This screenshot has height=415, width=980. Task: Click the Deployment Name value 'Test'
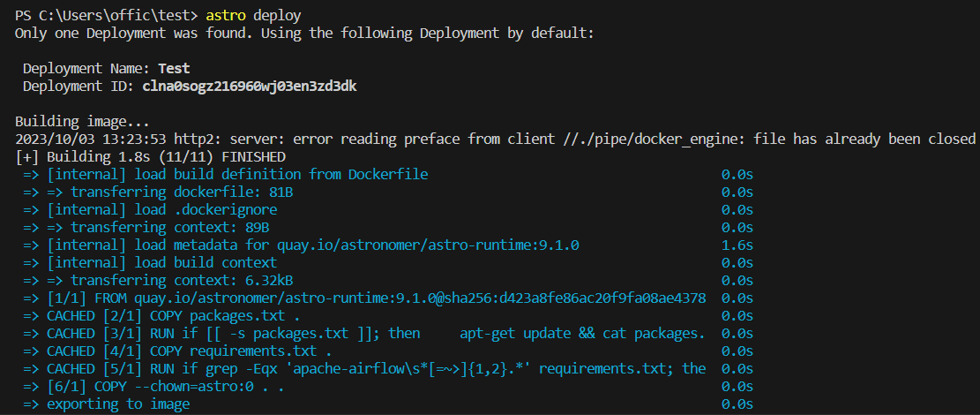[x=174, y=69]
